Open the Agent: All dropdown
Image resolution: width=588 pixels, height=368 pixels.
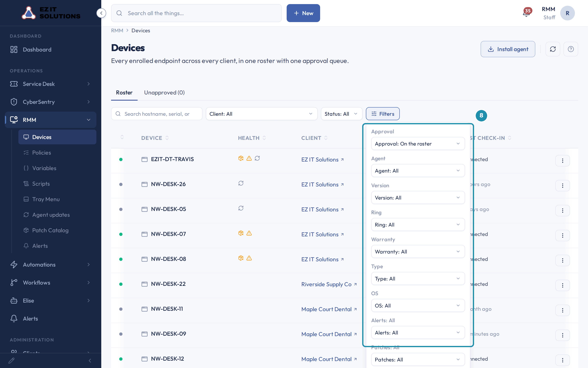418,171
